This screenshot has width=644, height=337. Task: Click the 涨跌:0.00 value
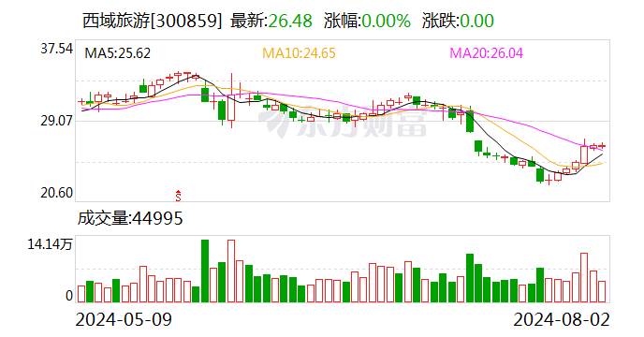458,21
